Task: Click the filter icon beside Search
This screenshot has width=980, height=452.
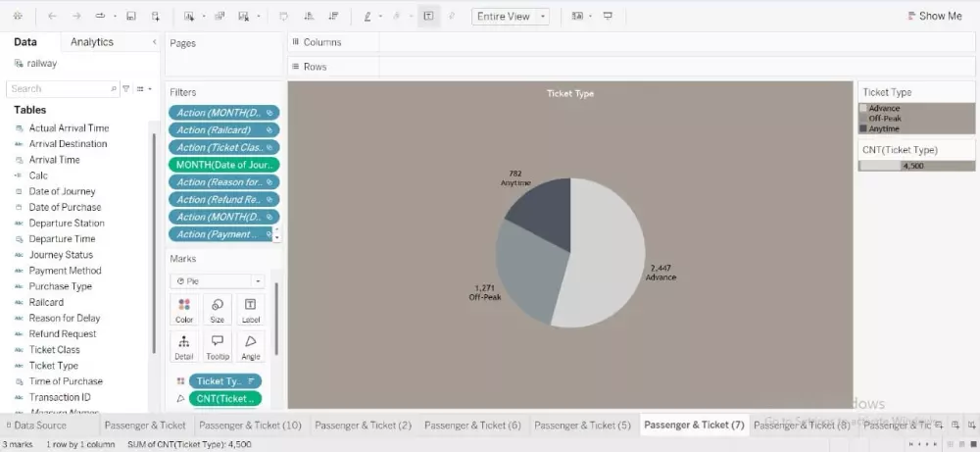Action: click(x=126, y=89)
